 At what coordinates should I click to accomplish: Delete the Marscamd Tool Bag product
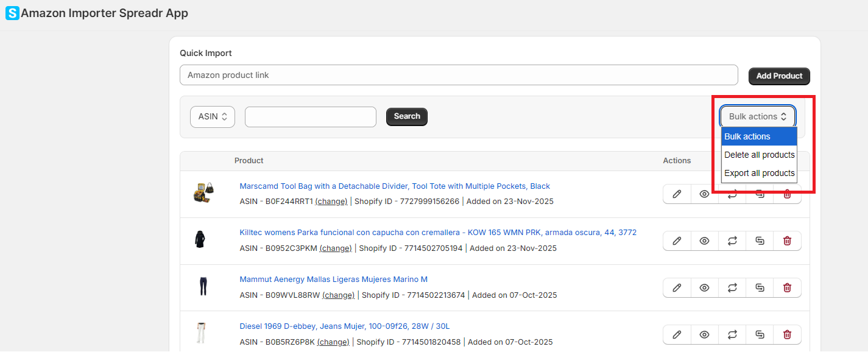[787, 194]
